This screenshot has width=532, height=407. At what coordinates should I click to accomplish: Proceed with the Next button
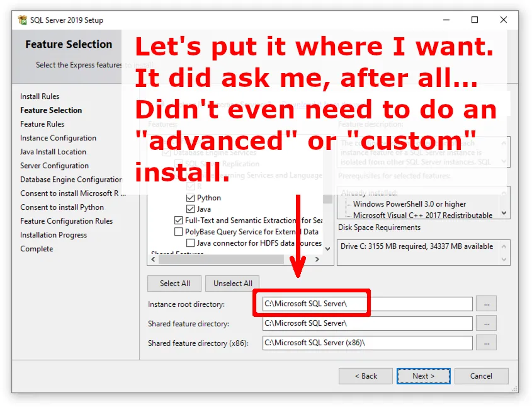424,376
